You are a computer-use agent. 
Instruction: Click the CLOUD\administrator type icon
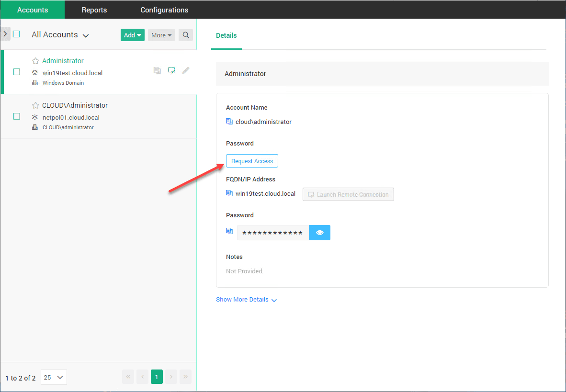tap(35, 127)
